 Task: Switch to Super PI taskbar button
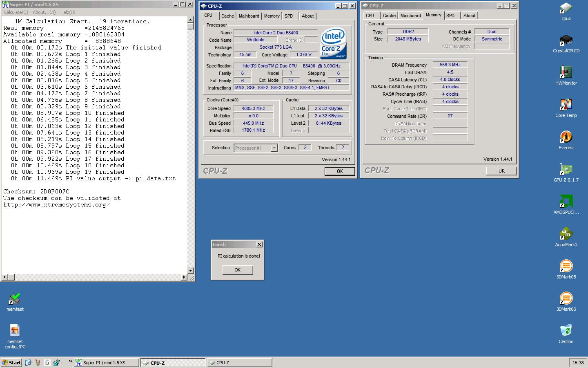click(106, 362)
